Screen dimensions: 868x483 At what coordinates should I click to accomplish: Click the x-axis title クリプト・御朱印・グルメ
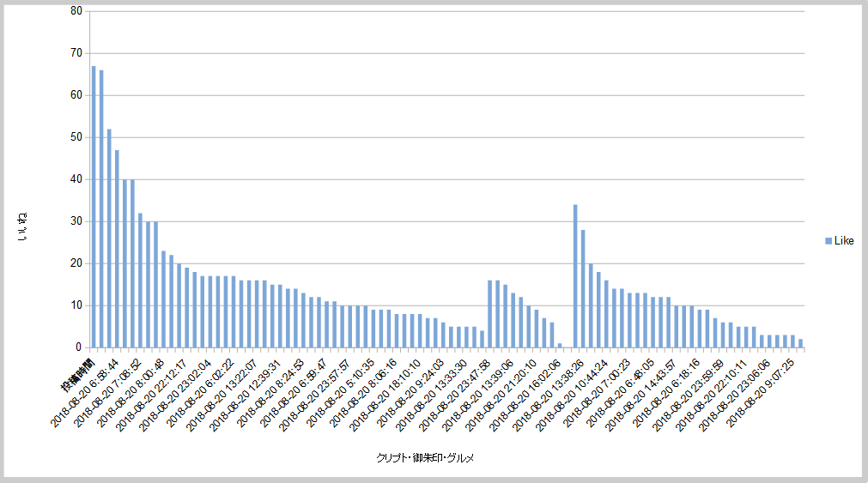(425, 458)
